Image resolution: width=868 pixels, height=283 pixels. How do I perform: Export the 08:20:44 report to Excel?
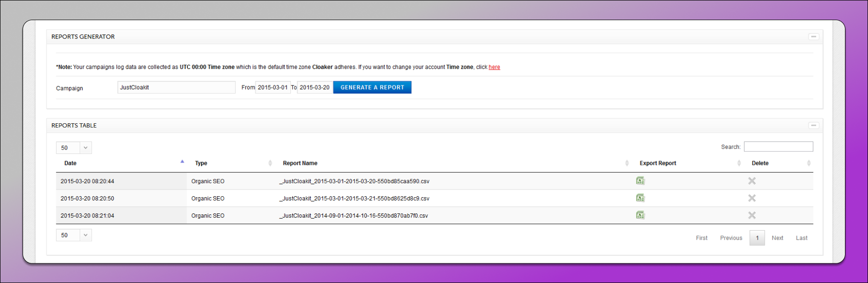tap(640, 181)
